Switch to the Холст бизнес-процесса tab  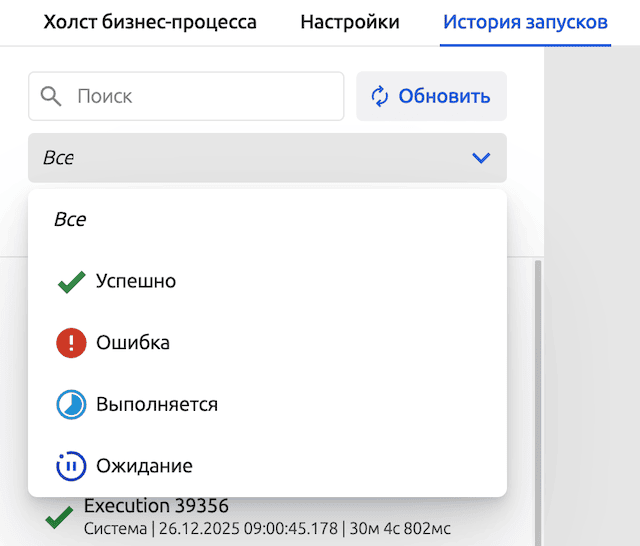pos(150,22)
